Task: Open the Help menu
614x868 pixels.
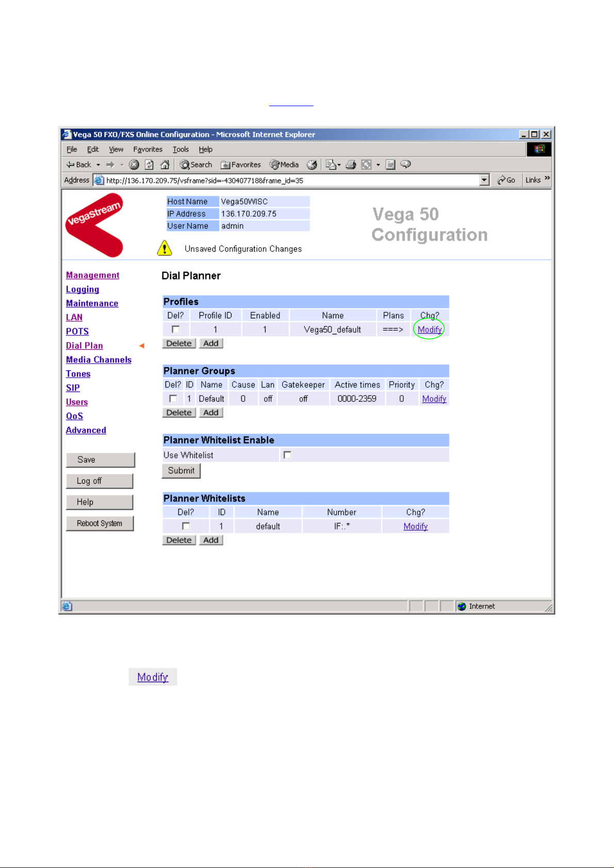Action: pos(206,149)
